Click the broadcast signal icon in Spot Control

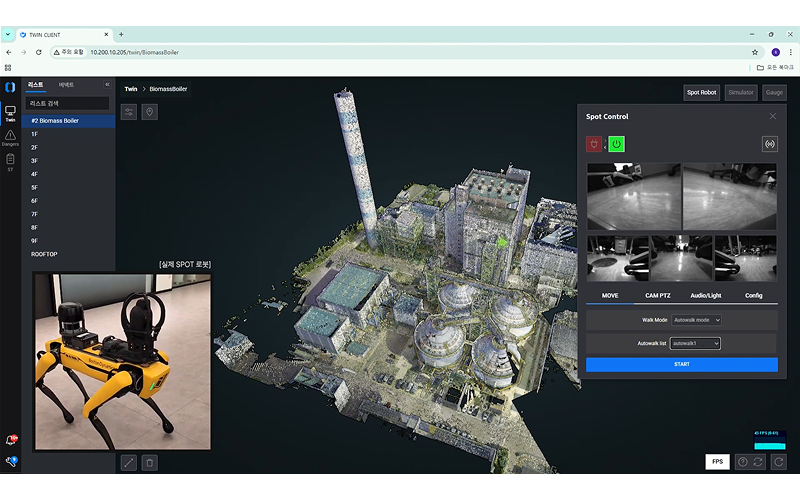pos(769,144)
